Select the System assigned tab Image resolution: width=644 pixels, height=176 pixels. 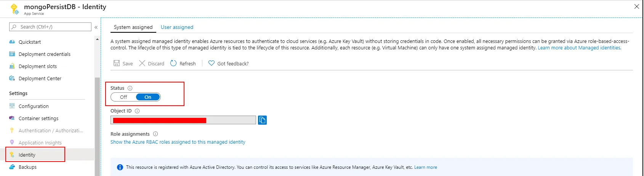(133, 27)
